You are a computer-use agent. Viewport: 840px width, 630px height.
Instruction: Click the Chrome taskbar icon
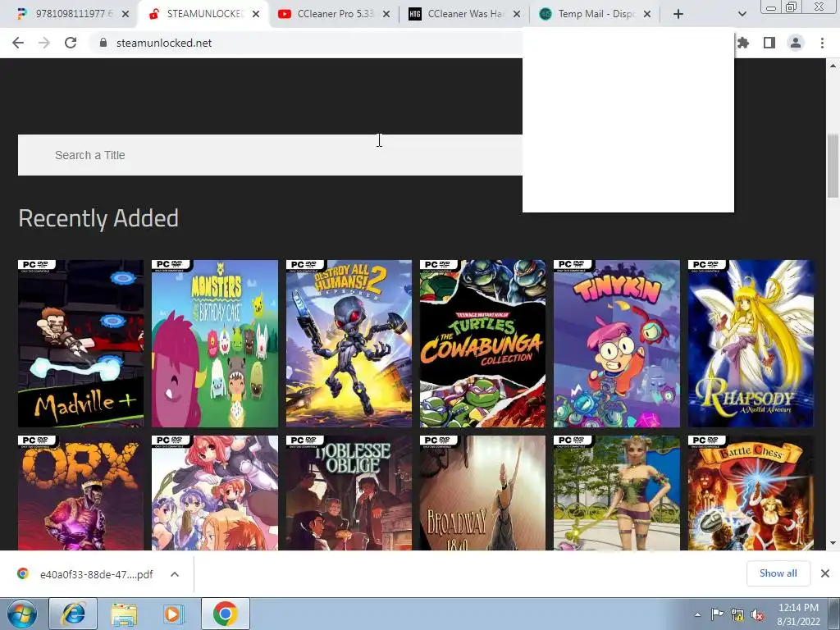(226, 614)
